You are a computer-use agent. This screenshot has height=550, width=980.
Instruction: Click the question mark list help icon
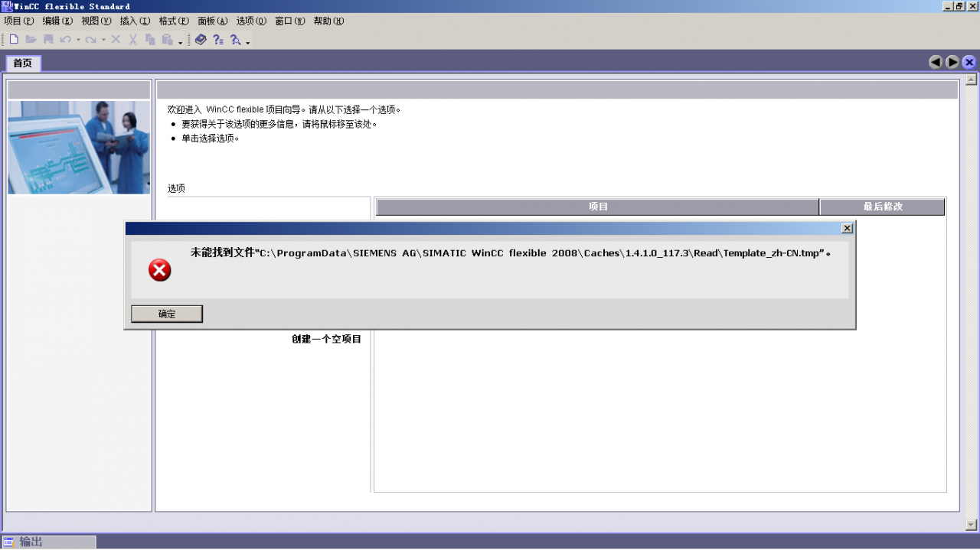217,39
